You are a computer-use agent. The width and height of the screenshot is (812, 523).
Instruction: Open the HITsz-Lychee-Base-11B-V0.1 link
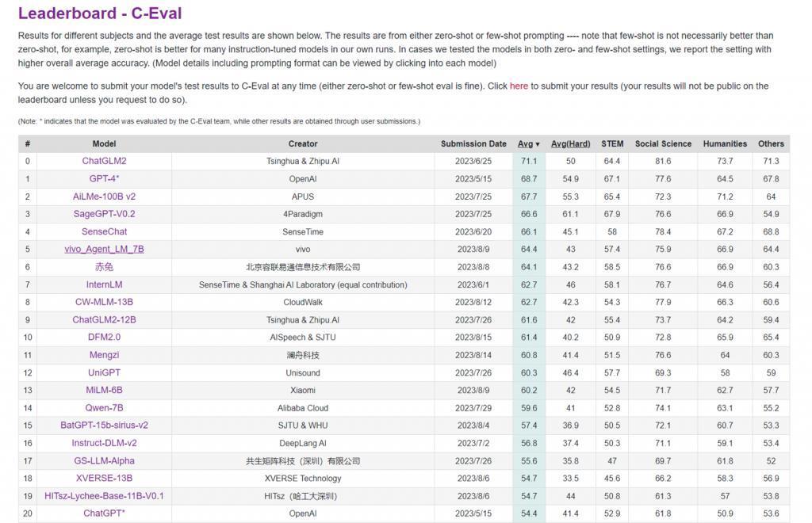click(x=104, y=496)
